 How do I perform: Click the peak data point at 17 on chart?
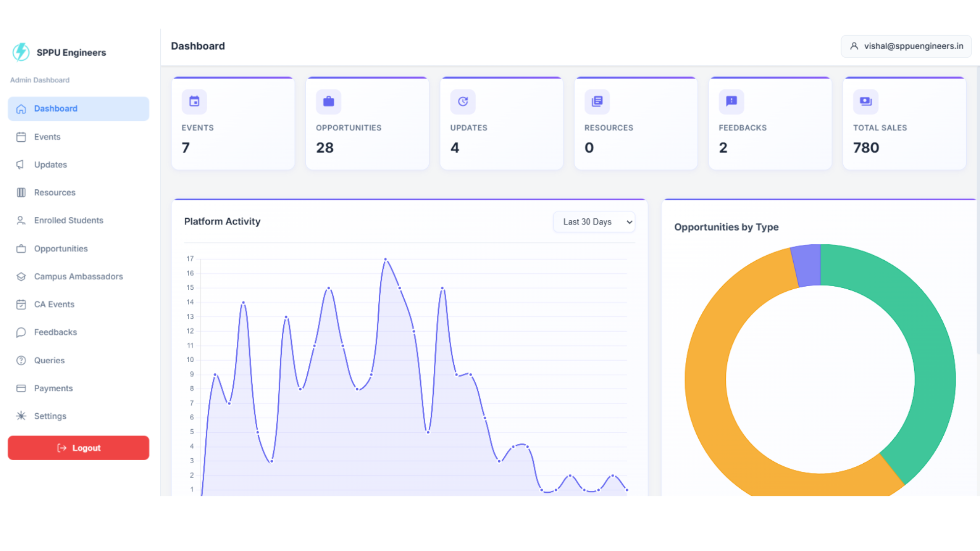[x=385, y=259]
